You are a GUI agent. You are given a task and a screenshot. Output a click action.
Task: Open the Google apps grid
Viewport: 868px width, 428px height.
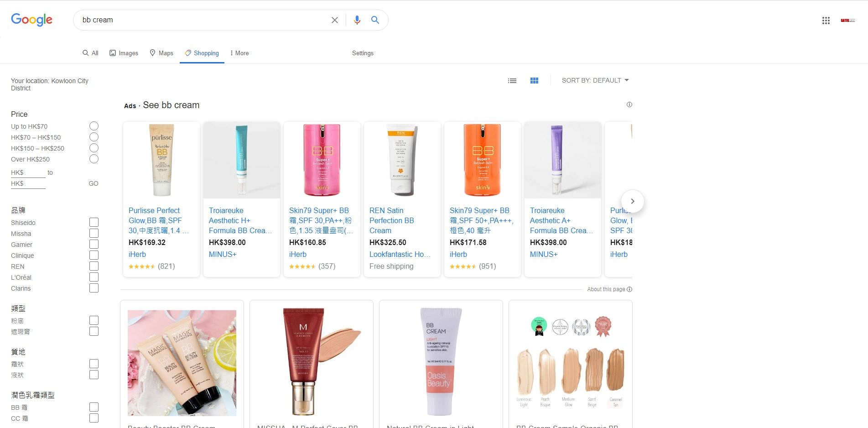click(x=826, y=21)
